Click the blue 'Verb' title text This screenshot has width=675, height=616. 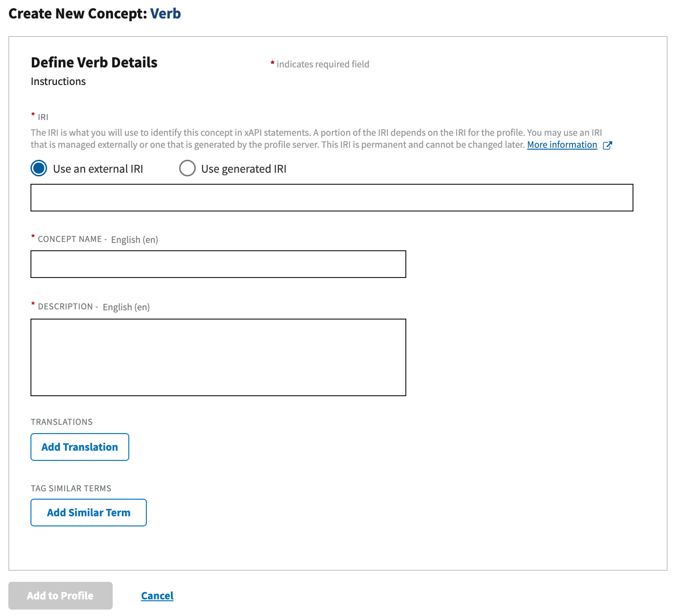click(165, 14)
